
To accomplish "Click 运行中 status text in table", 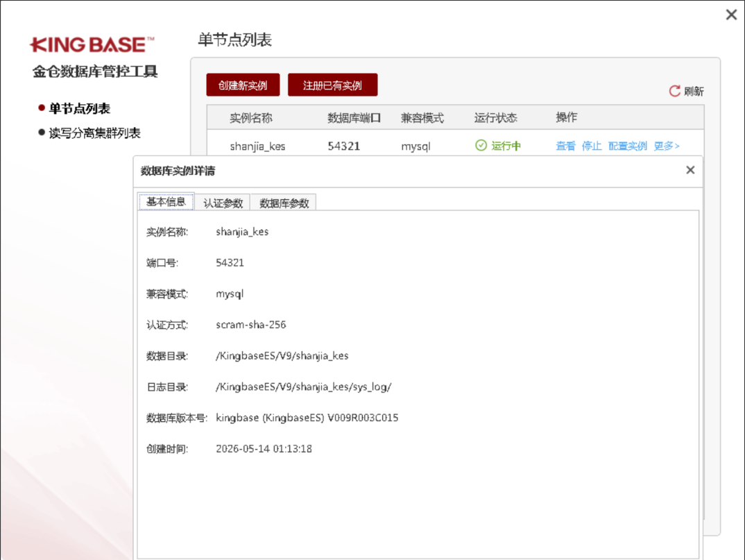I will [506, 146].
